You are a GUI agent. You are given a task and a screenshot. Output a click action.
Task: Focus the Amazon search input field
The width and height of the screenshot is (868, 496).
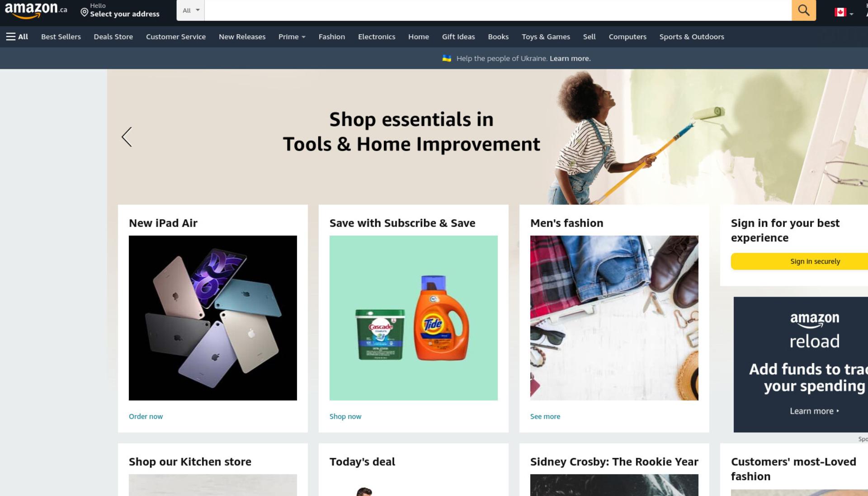[x=498, y=10]
